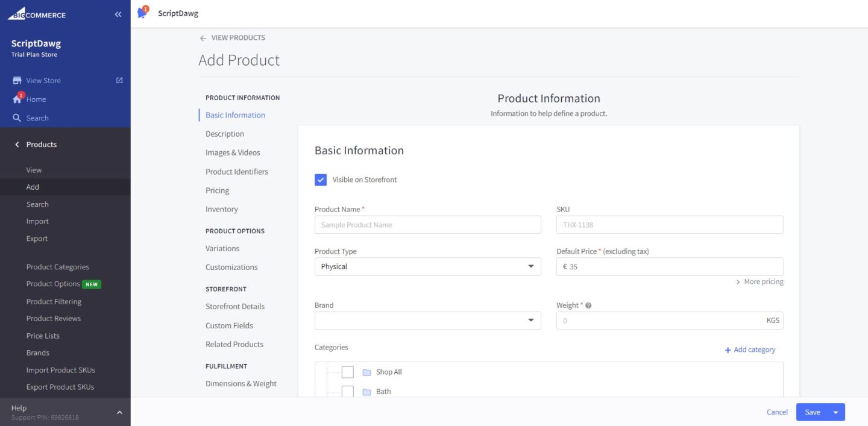Check the Bath category
Viewport: 868px width, 426px height.
pos(347,391)
